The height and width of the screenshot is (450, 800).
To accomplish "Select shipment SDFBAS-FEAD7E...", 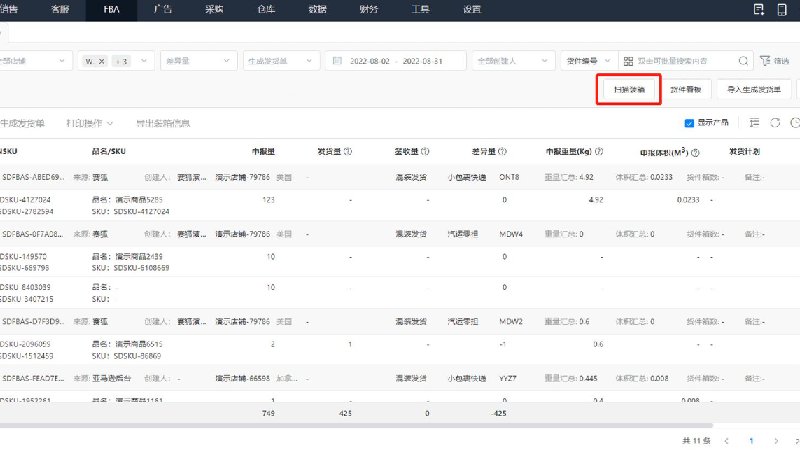I will [x=33, y=378].
